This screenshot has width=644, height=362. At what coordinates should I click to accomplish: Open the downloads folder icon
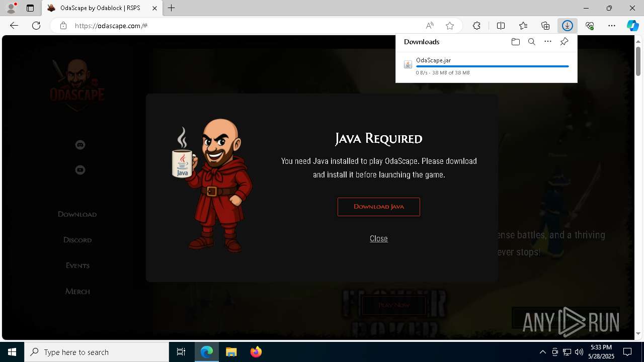tap(515, 42)
